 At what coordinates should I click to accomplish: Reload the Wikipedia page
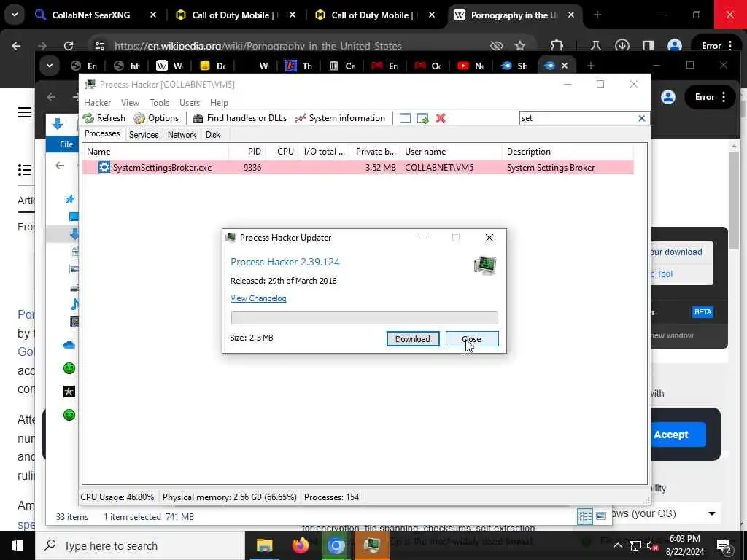click(x=69, y=46)
